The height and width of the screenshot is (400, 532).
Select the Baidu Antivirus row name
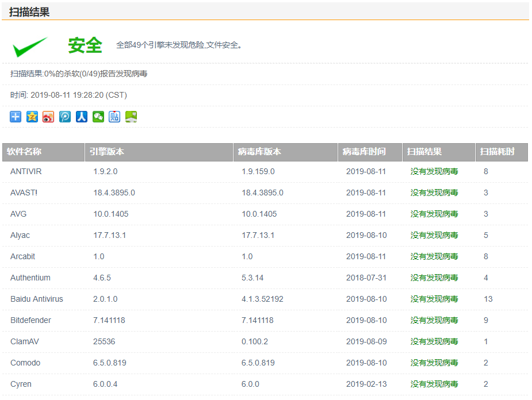point(37,299)
